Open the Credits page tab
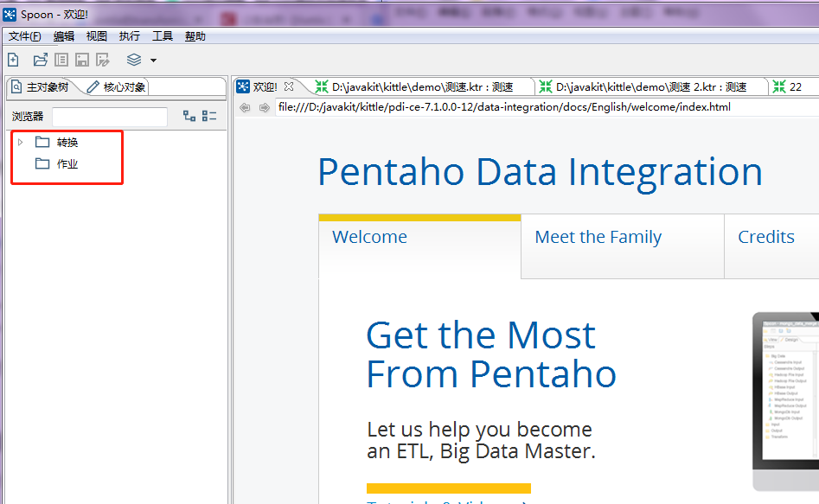This screenshot has height=504, width=819. point(771,246)
